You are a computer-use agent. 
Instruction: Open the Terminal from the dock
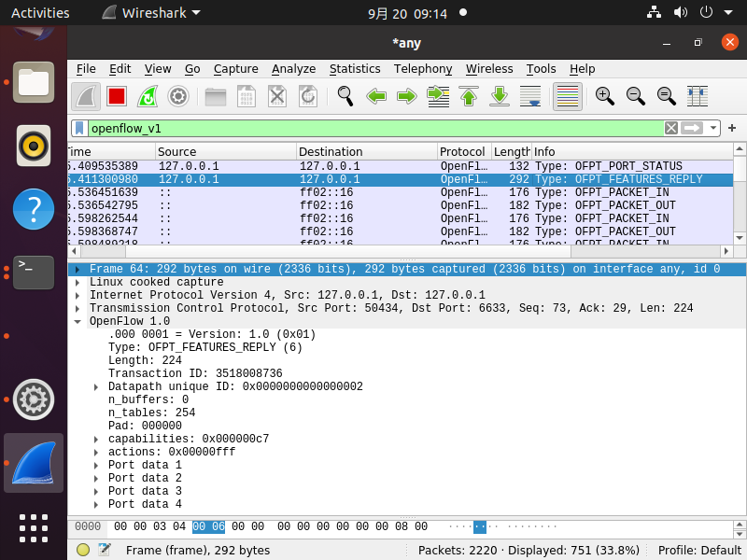coord(34,273)
